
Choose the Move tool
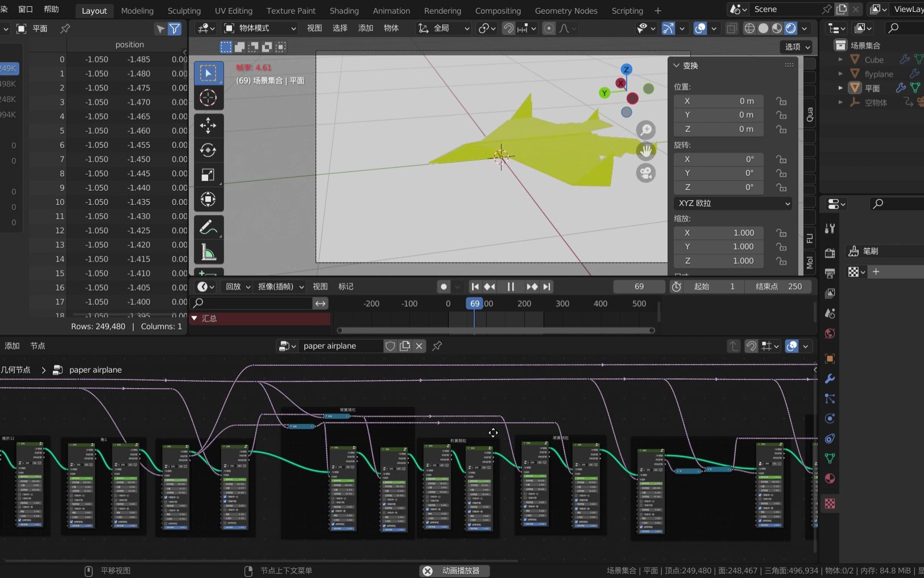(208, 125)
